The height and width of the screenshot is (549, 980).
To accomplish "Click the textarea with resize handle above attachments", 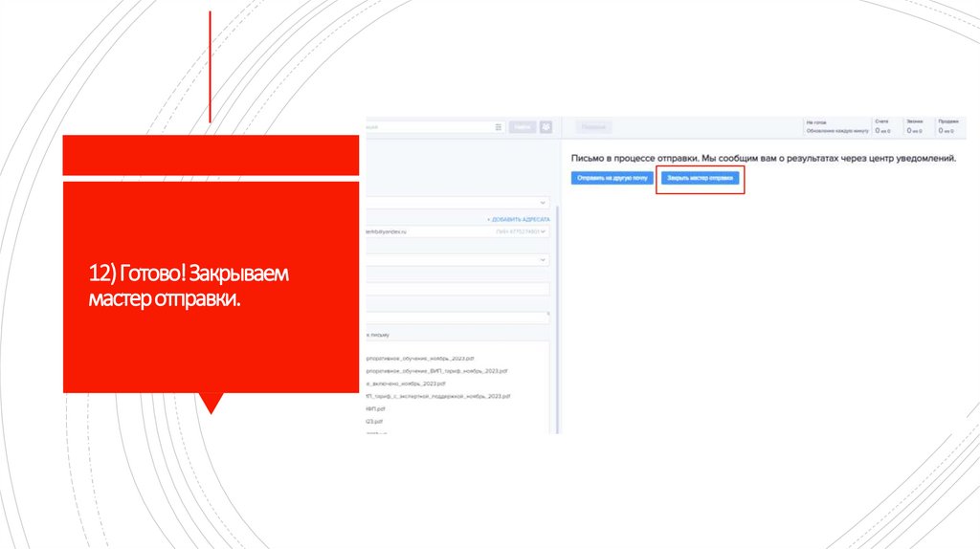I will point(457,318).
